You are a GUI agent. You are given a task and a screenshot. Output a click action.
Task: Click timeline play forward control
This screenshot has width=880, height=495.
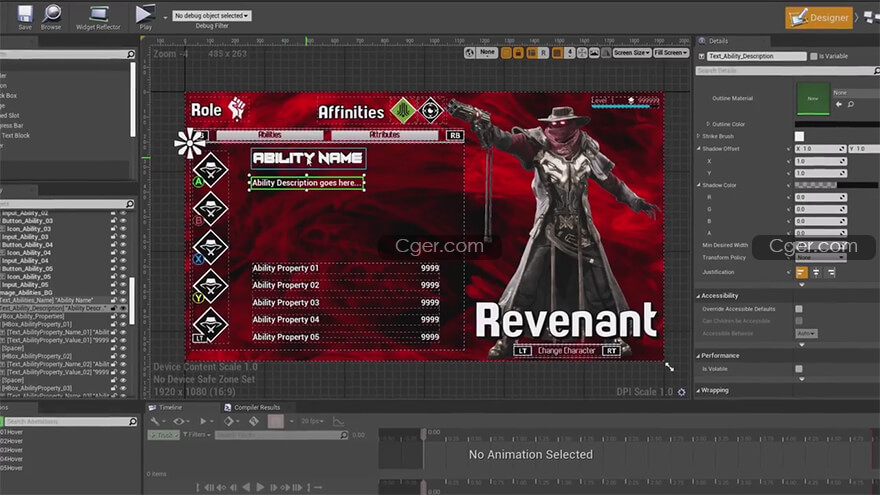click(x=260, y=487)
